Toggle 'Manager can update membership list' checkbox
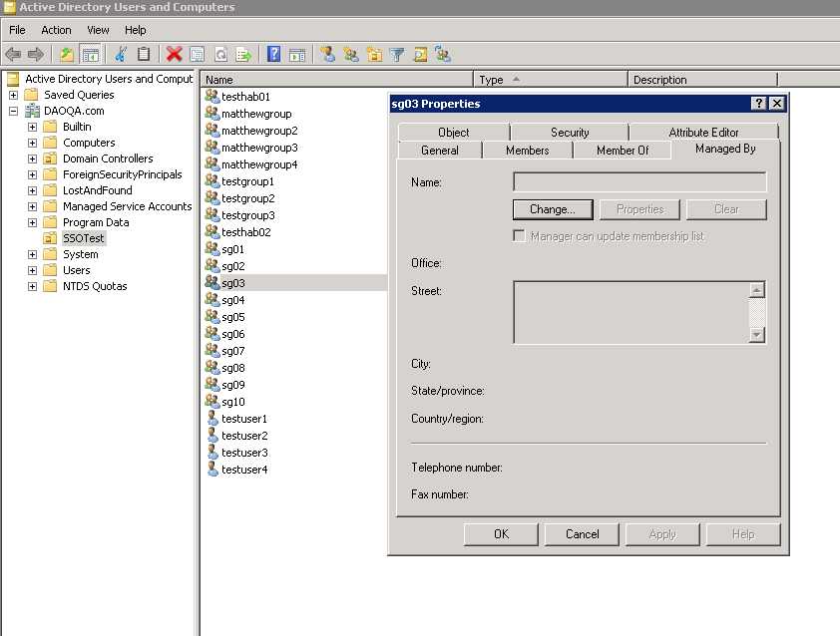This screenshot has height=636, width=840. pos(519,236)
